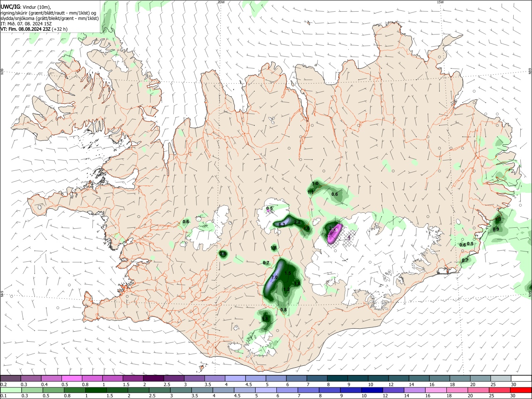Viewport: 532px width, 399px height.
Task: Click the 15W longitude label
Action: [440, 2]
